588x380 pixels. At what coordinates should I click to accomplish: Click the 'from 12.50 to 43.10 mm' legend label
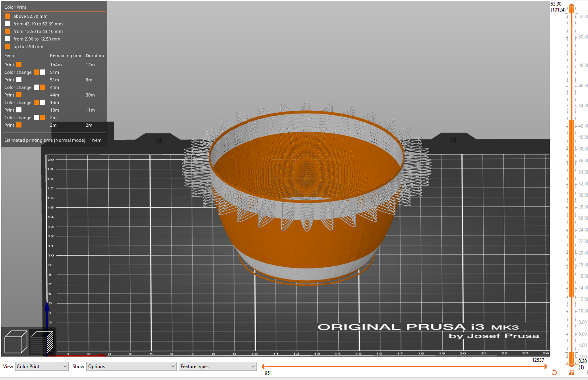pyautogui.click(x=38, y=31)
